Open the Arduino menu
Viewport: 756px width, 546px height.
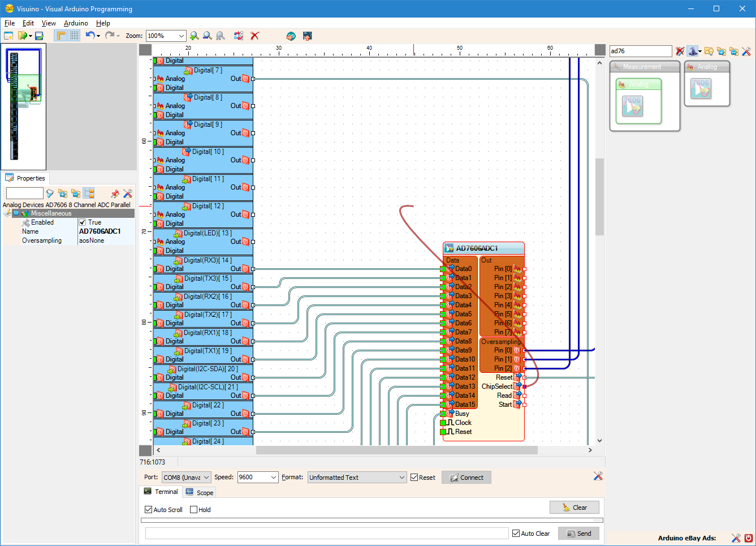[75, 23]
